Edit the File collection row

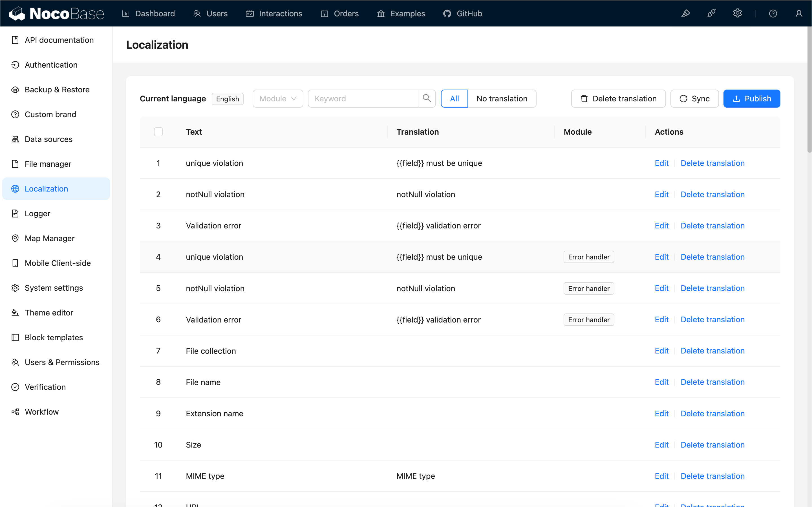click(661, 351)
